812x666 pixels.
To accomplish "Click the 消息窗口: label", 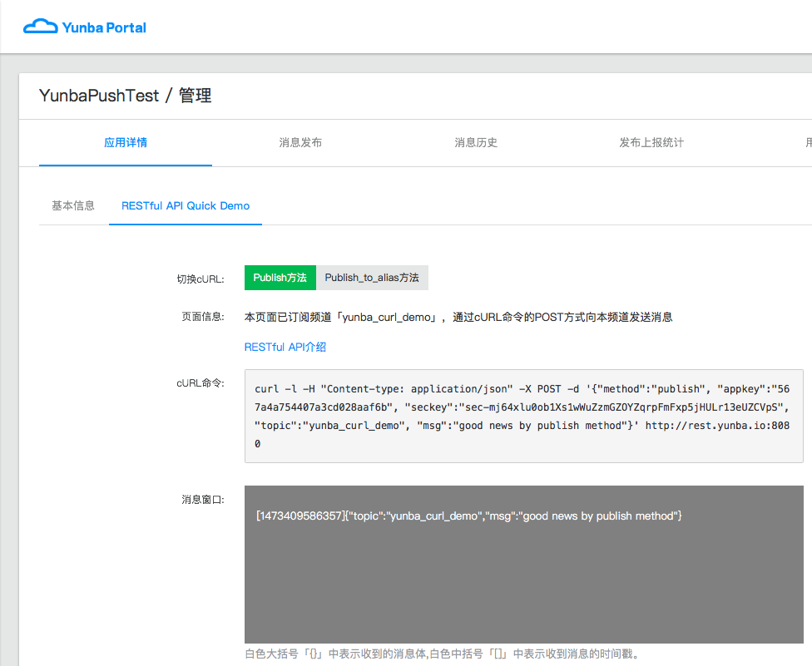I will [x=202, y=500].
